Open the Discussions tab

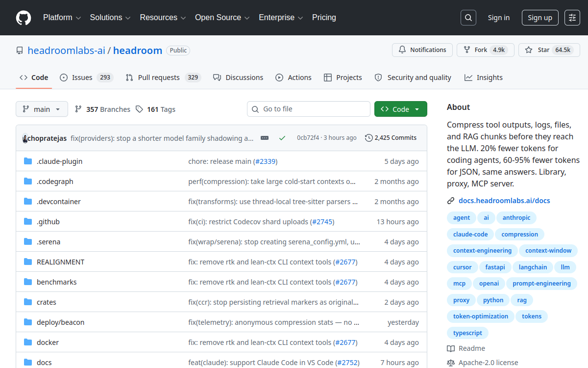[x=238, y=78]
